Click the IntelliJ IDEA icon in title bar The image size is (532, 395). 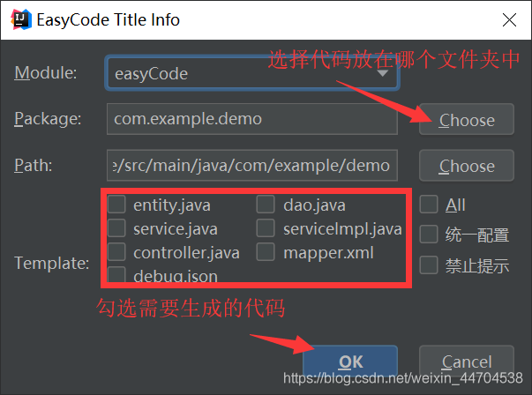point(21,19)
